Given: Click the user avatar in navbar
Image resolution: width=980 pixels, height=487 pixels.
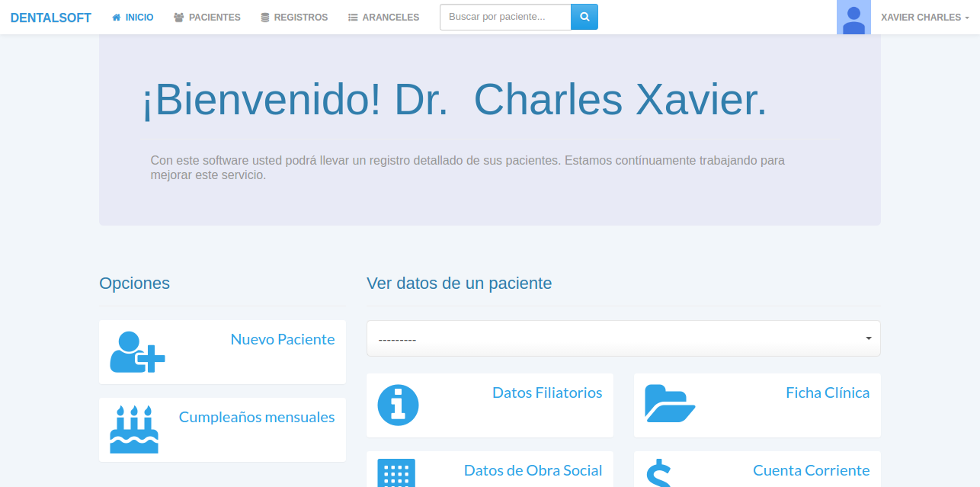Looking at the screenshot, I should (x=853, y=18).
